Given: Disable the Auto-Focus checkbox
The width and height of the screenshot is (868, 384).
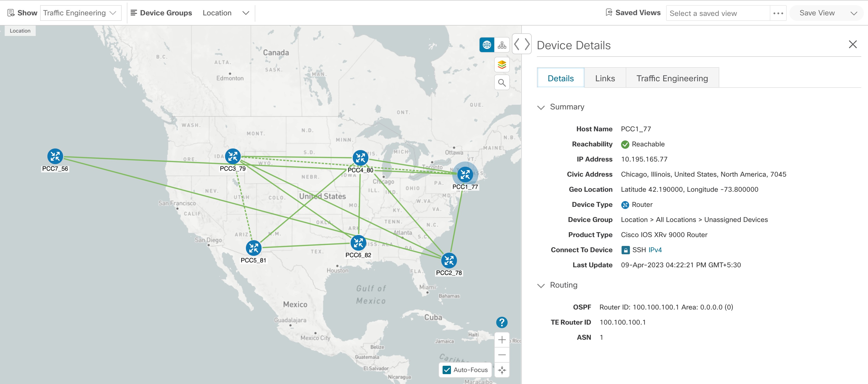Looking at the screenshot, I should click(x=447, y=370).
